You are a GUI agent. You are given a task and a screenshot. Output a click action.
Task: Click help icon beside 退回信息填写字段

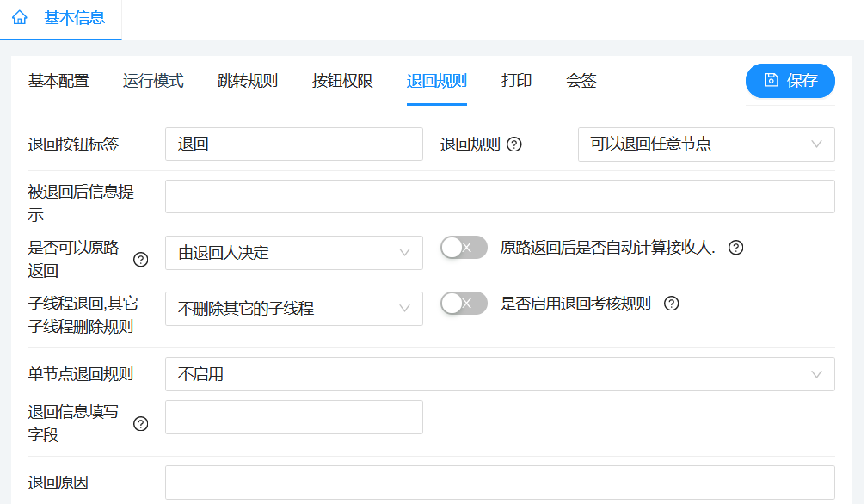point(141,423)
